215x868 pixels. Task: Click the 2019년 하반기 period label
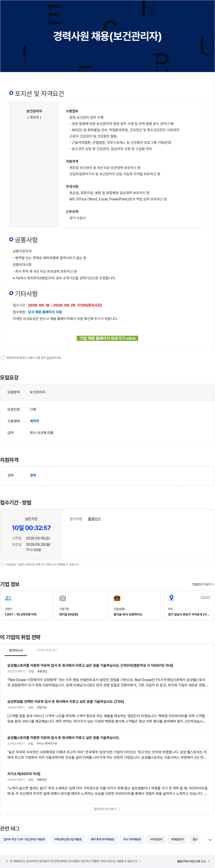[x=16, y=707]
